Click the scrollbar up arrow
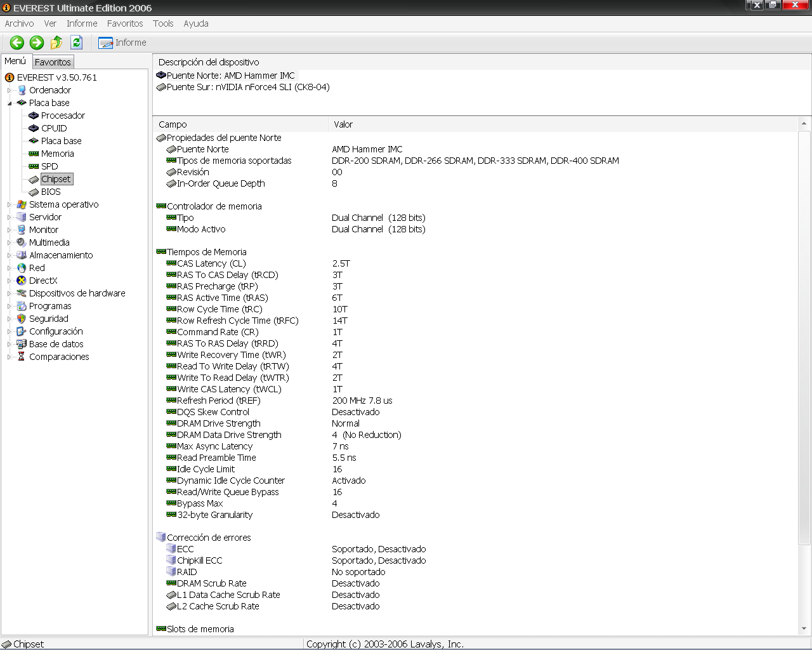 pos(804,124)
